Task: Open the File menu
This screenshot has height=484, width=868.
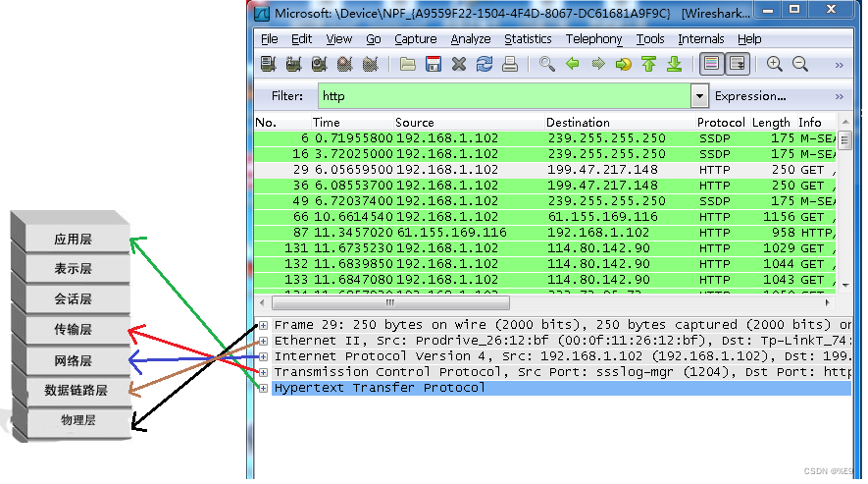Action: (x=270, y=39)
